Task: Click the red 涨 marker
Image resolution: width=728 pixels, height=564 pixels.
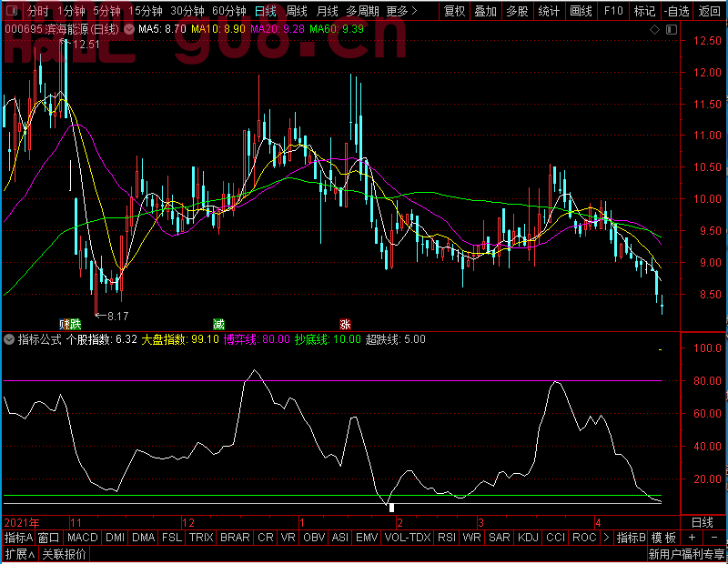Action: tap(345, 324)
